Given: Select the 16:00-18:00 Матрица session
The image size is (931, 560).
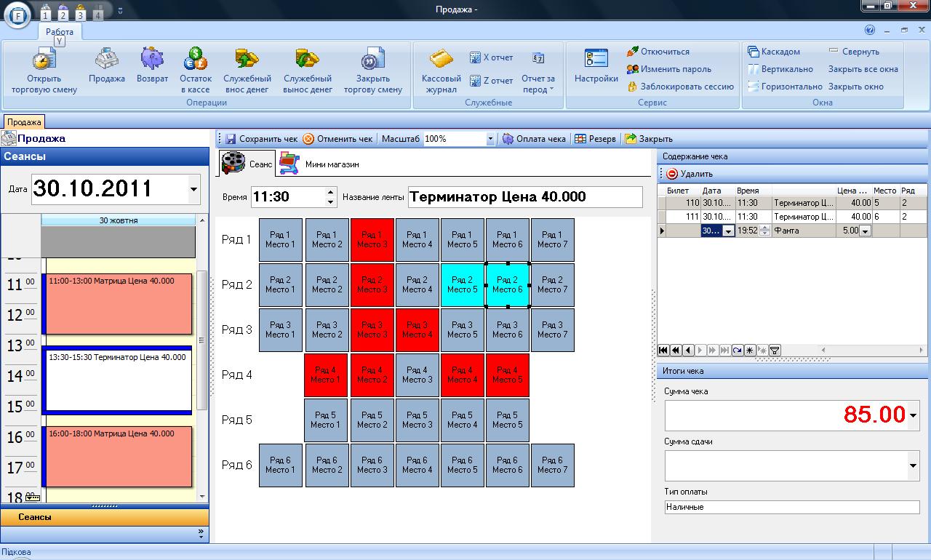Looking at the screenshot, I should (x=119, y=456).
